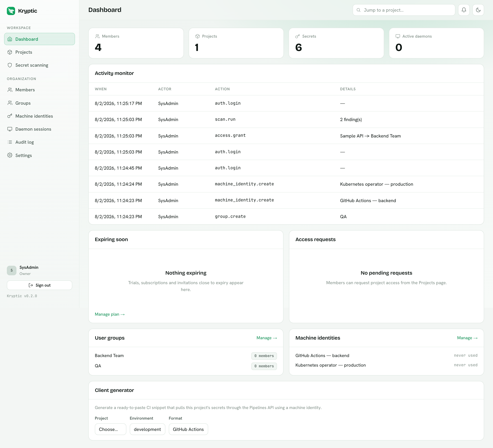493x448 pixels.
Task: Open the Settings gear icon
Action: tap(10, 155)
